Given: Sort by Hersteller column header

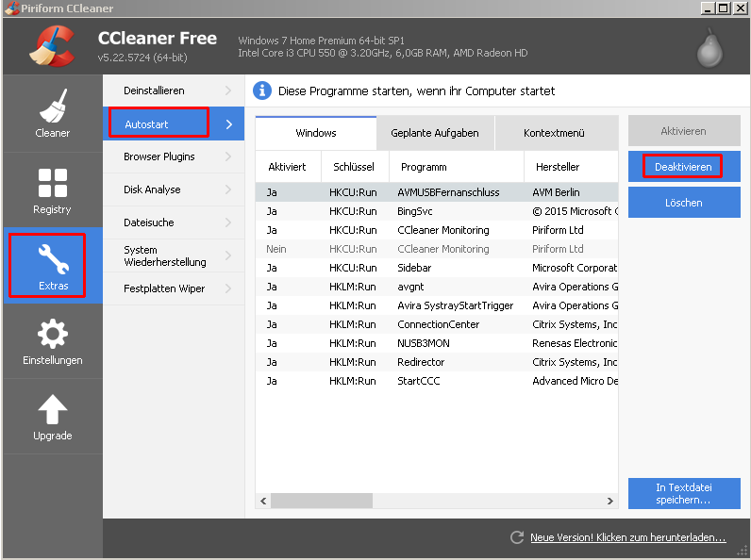Looking at the screenshot, I should (x=571, y=167).
